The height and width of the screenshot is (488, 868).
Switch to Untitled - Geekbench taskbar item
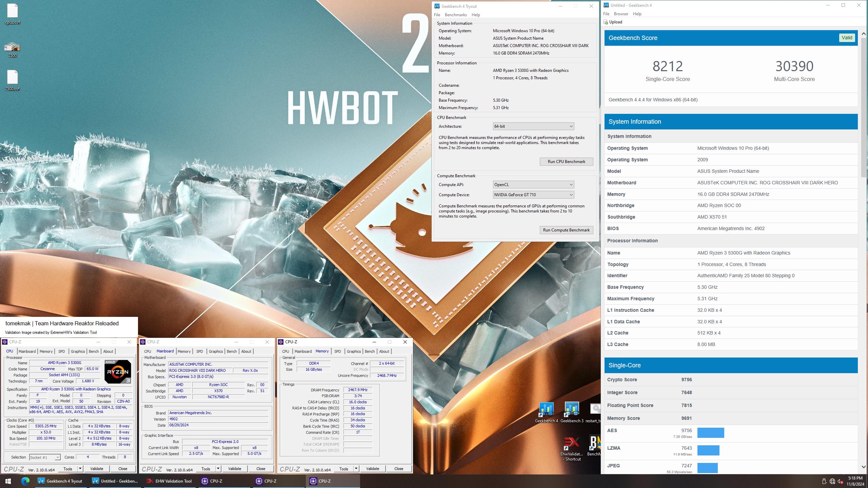115,481
